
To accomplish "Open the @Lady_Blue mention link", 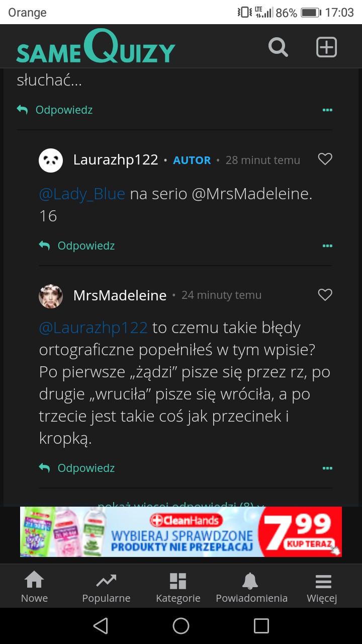I will (82, 194).
